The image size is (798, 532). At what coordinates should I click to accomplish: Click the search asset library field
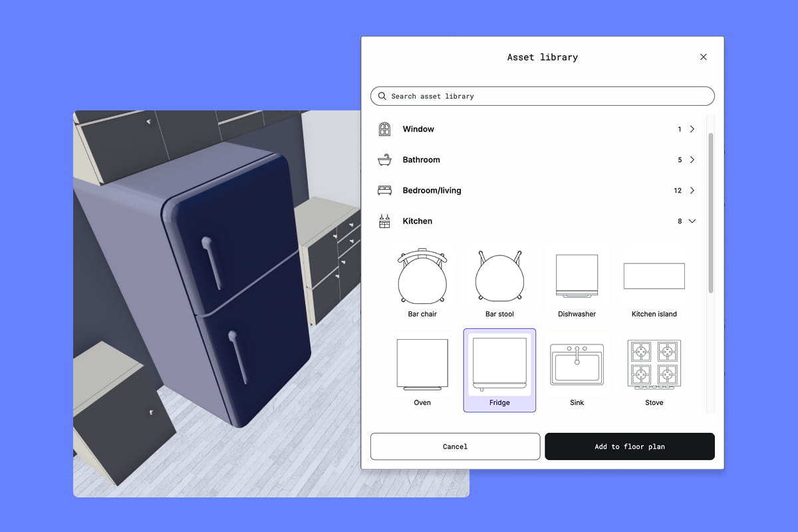click(x=542, y=96)
